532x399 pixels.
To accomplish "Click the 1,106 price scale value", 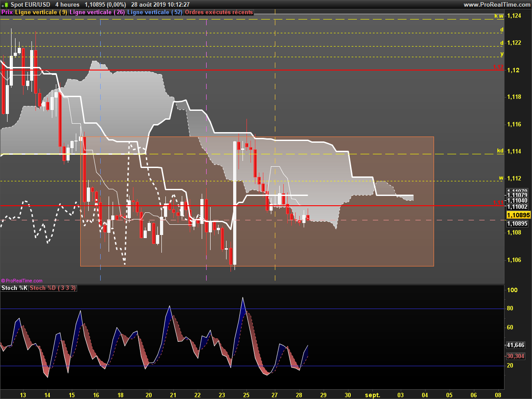I will [x=514, y=260].
